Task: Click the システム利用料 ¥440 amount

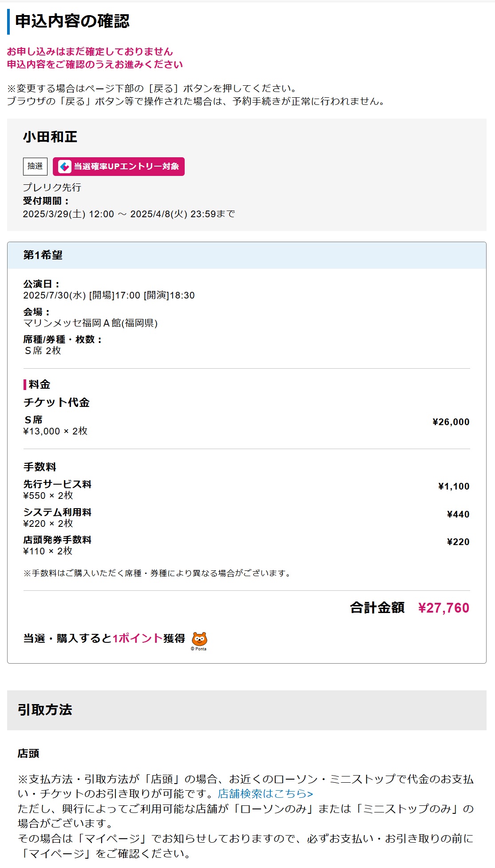Action: pos(458,514)
